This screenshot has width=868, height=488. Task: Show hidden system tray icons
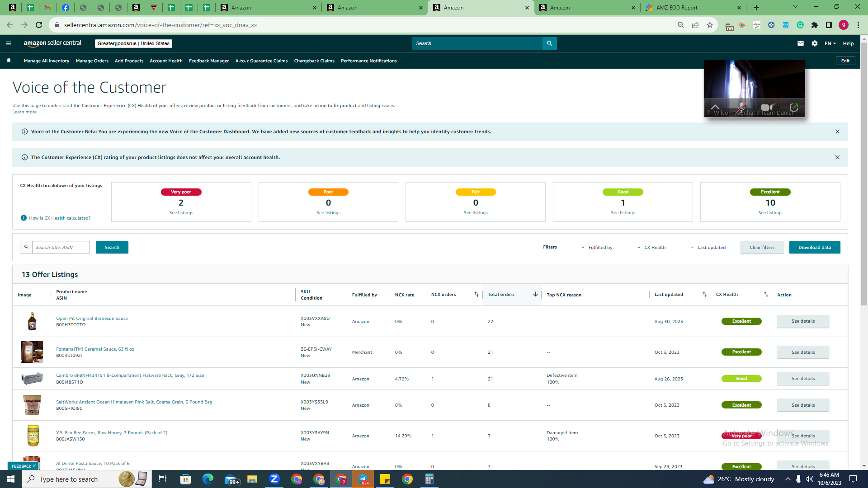[x=788, y=479]
